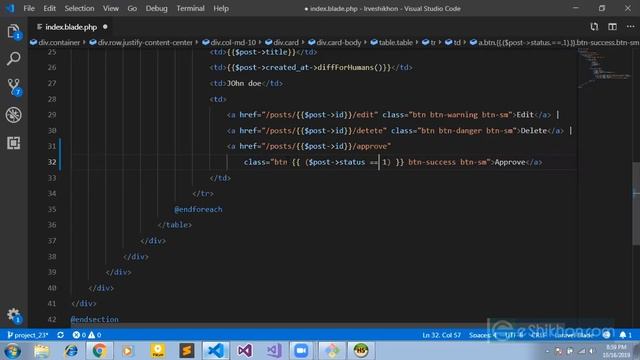Click Ln 32, Col 57 to go to line

click(x=442, y=335)
